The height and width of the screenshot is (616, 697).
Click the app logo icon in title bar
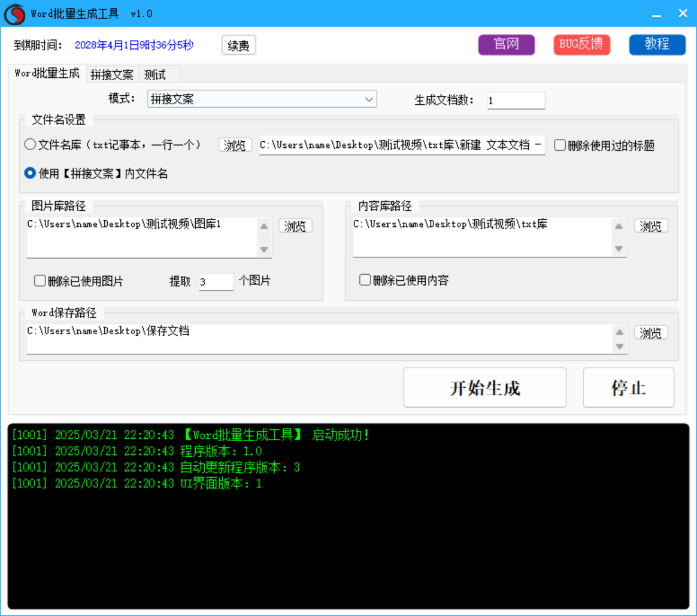click(14, 14)
